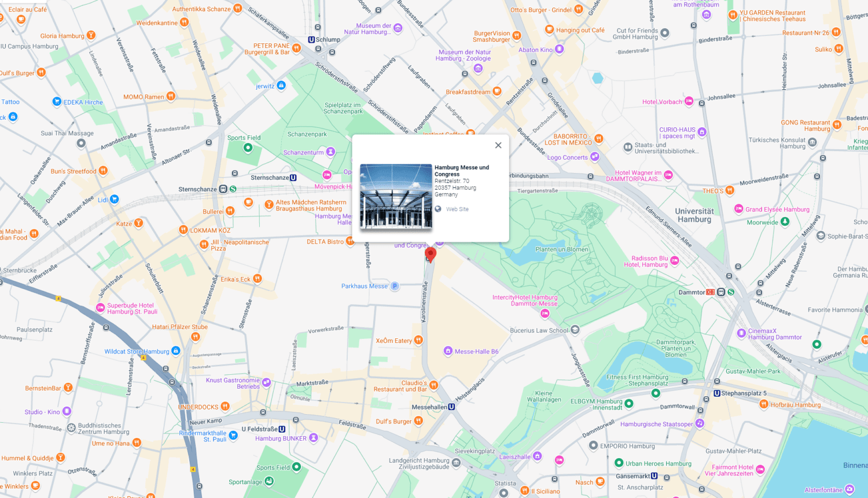Click the Sternschanze U-Bahn station icon

tap(293, 178)
